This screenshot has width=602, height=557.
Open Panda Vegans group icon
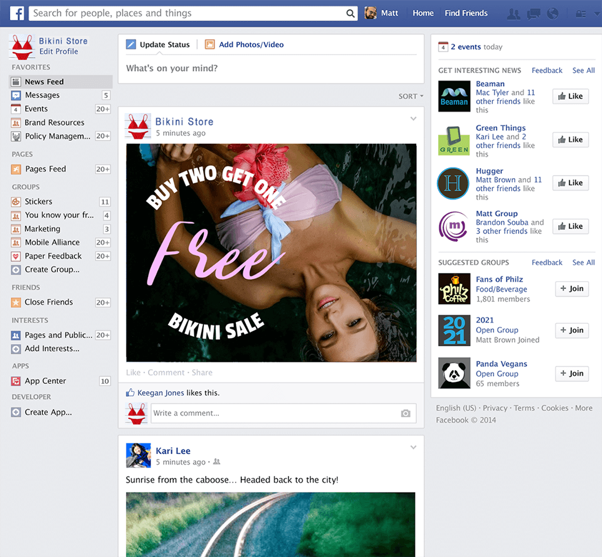click(x=454, y=373)
